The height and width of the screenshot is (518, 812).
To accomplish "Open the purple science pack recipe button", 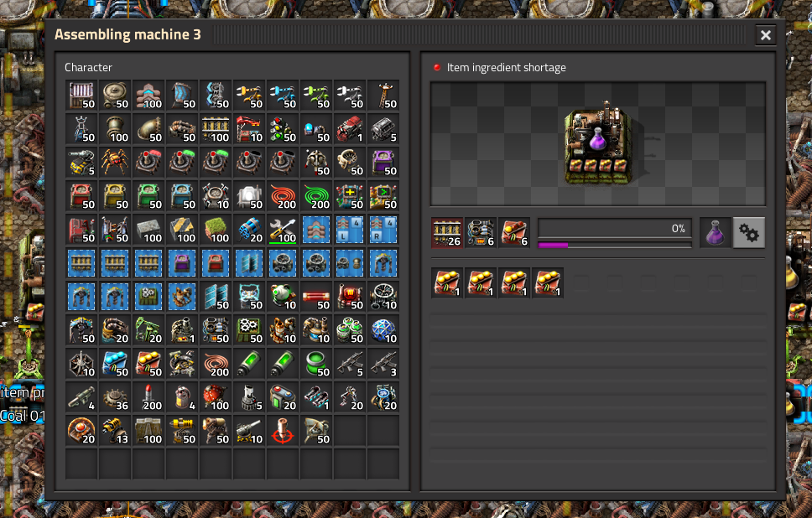I will pyautogui.click(x=716, y=233).
